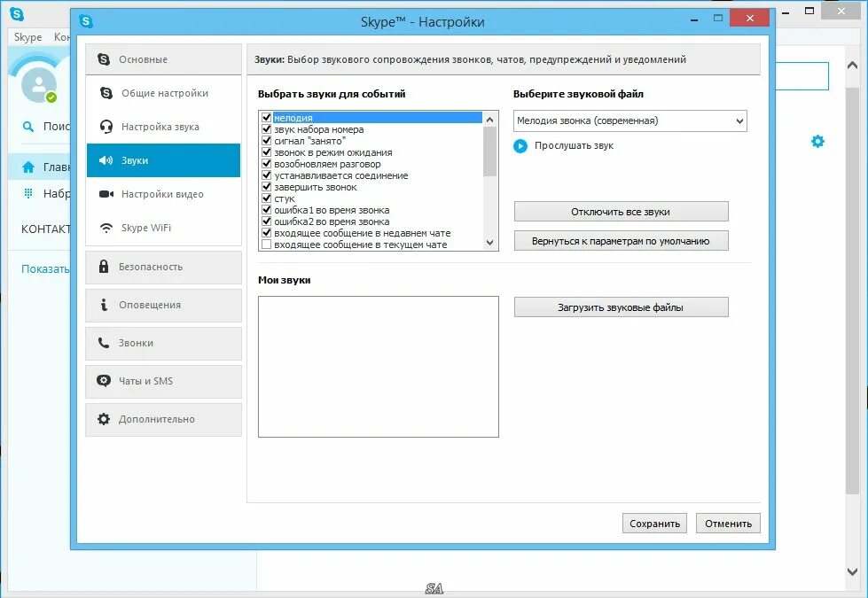
Task: Open Настройки видео page
Action: point(163,194)
